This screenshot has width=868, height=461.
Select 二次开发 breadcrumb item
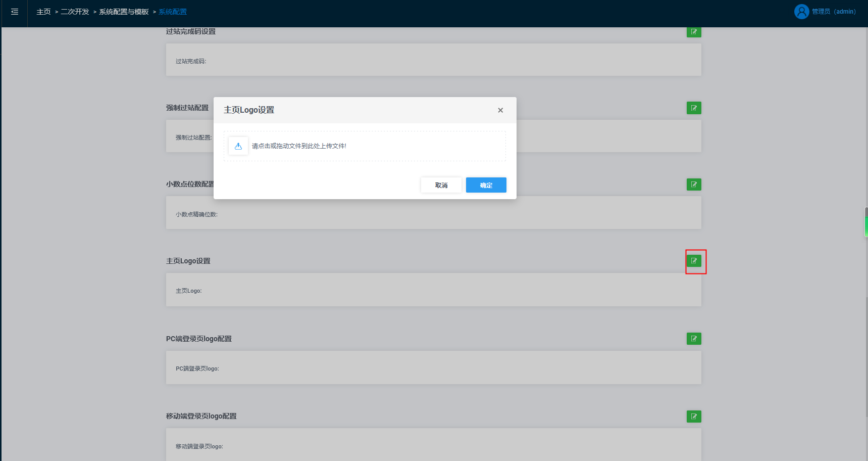click(x=75, y=12)
